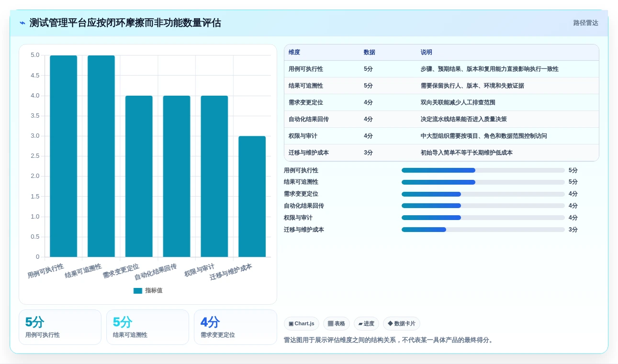Viewport: 618px width, 364px height.
Task: Click description 初始导入简单不等于长期维护低成本
Action: tap(467, 153)
